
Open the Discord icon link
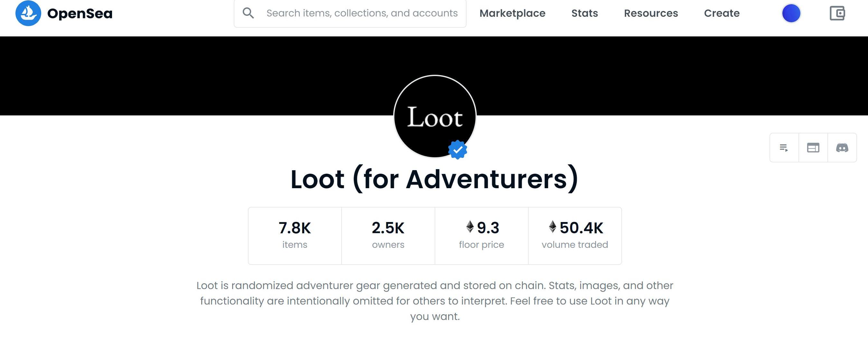click(842, 148)
